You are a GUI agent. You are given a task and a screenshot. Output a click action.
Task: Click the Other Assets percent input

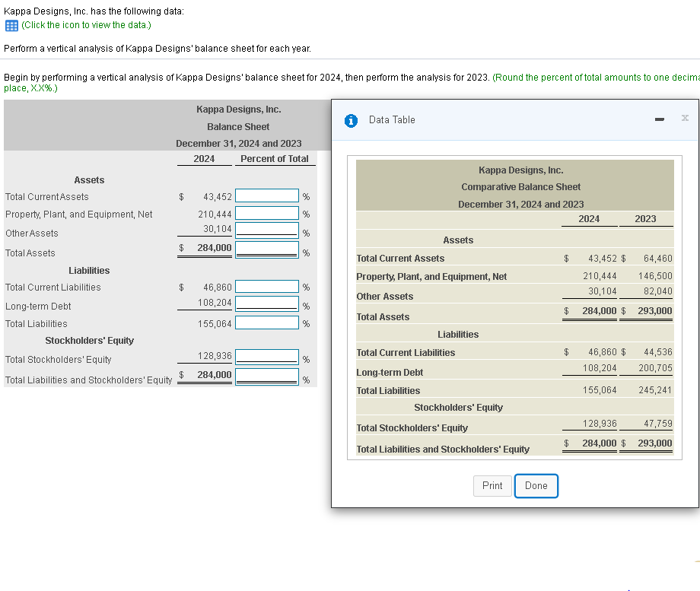[267, 229]
